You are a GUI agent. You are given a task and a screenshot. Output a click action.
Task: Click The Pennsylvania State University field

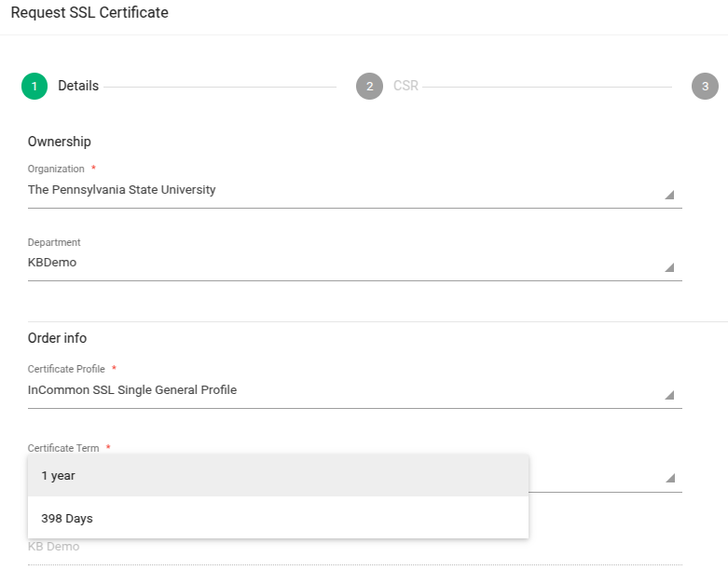point(355,190)
